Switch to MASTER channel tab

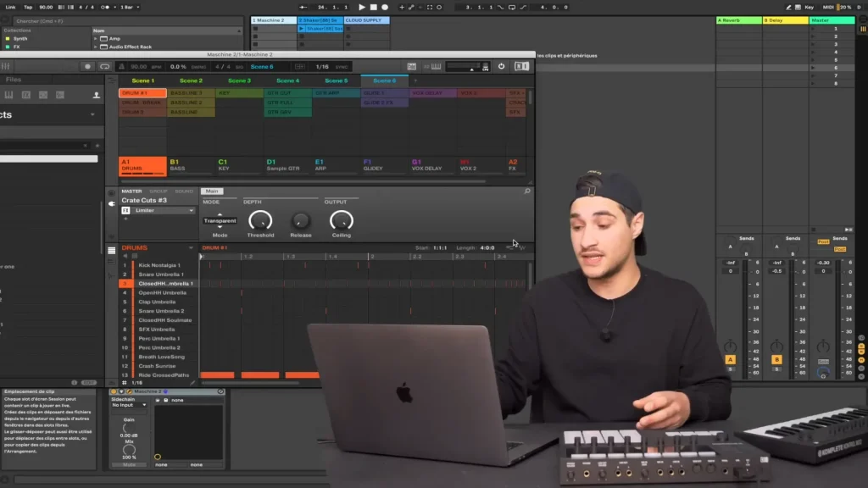point(131,191)
